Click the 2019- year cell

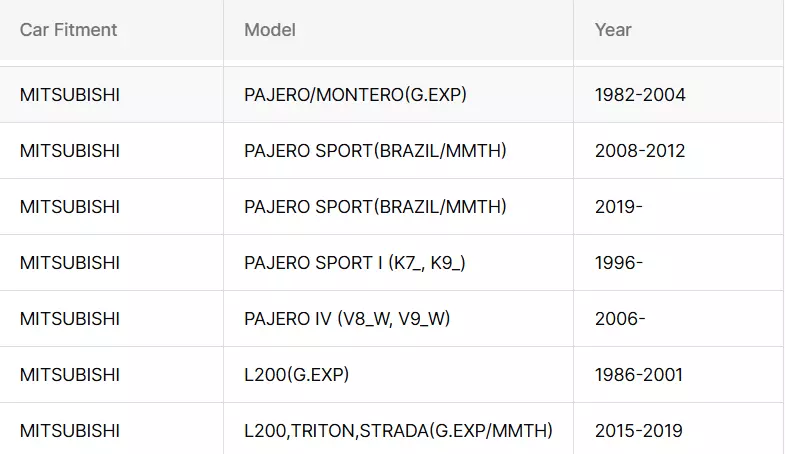619,207
